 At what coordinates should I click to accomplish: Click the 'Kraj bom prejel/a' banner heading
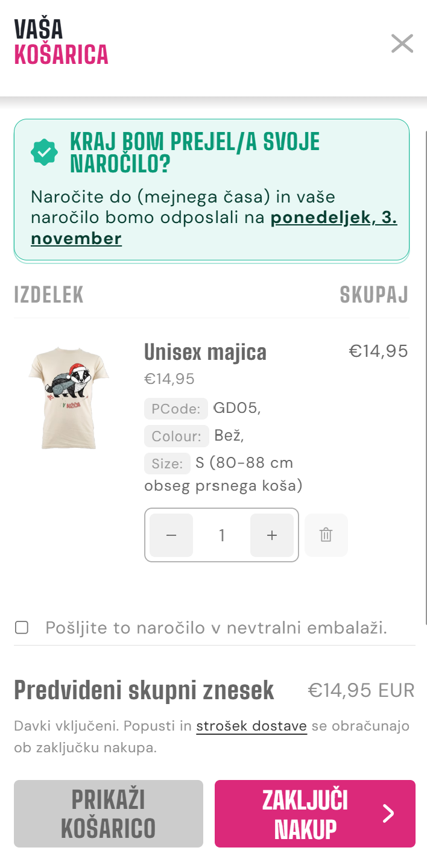coord(195,153)
